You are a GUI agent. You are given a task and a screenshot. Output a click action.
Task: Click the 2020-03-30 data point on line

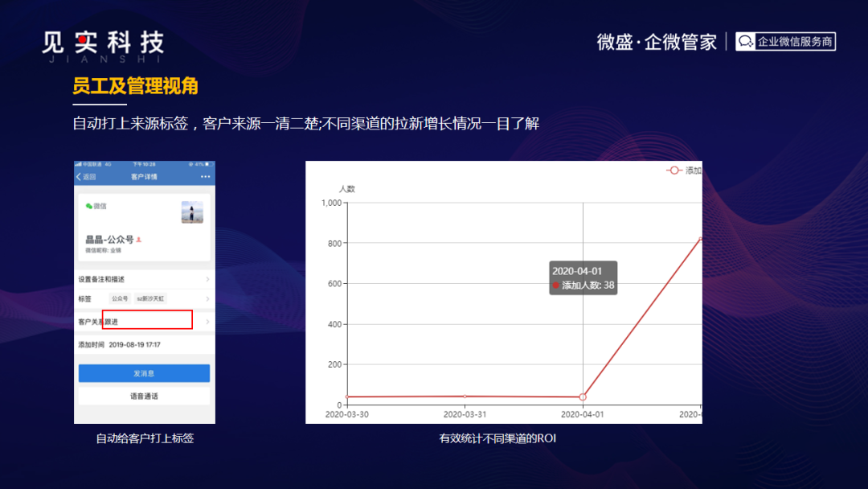click(347, 397)
